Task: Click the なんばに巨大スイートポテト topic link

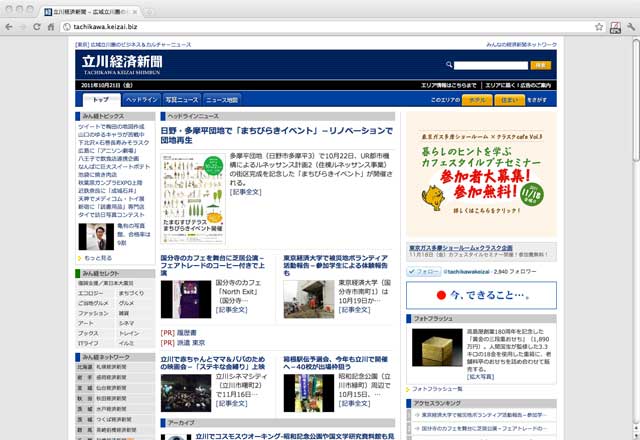Action: 114,167
